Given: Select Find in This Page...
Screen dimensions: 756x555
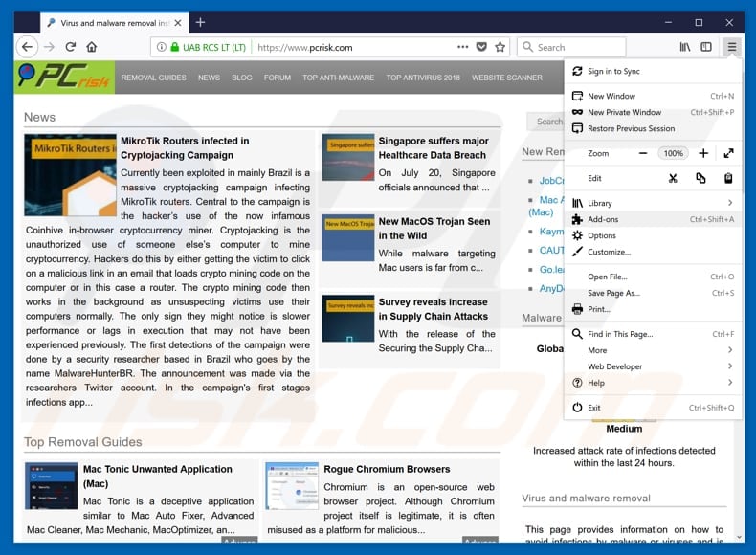Looking at the screenshot, I should tap(653, 334).
